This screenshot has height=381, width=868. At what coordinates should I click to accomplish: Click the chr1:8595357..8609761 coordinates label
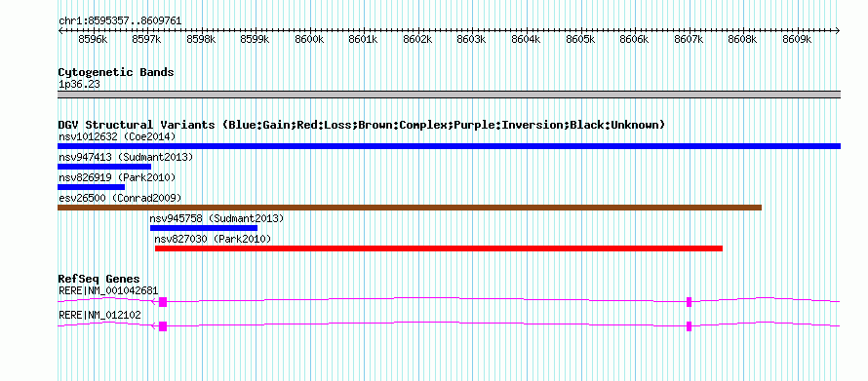[x=120, y=21]
